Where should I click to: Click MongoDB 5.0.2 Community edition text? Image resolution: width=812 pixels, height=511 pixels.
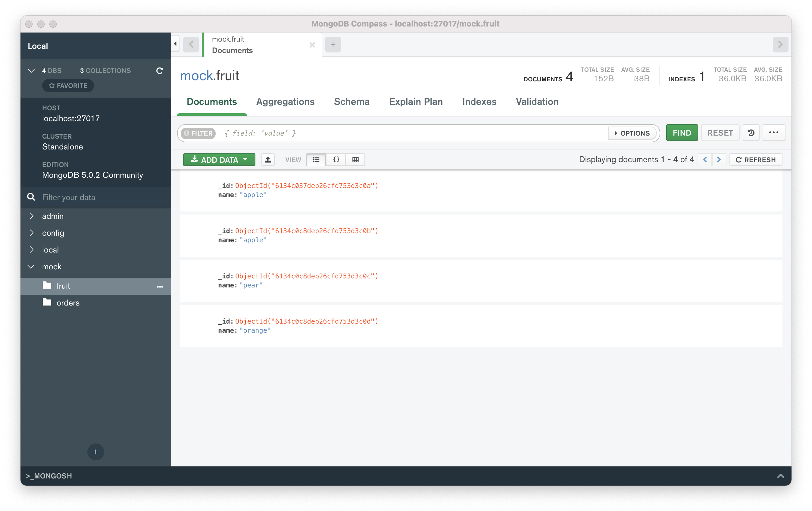pyautogui.click(x=92, y=175)
